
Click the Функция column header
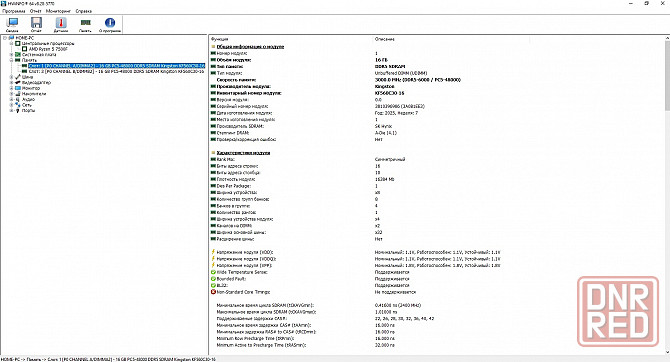tap(220, 39)
